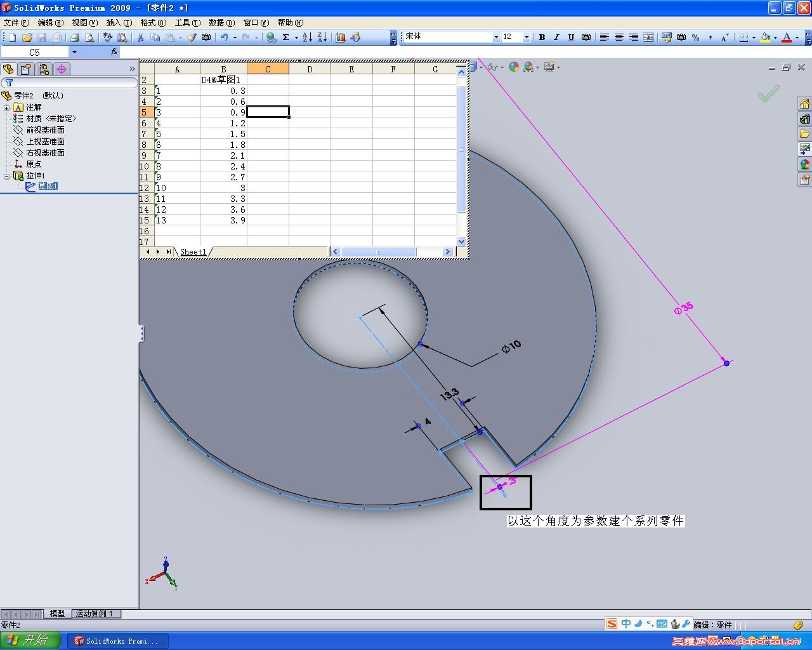The height and width of the screenshot is (650, 812).
Task: Open the font size dropdown showing 12
Action: [x=527, y=37]
